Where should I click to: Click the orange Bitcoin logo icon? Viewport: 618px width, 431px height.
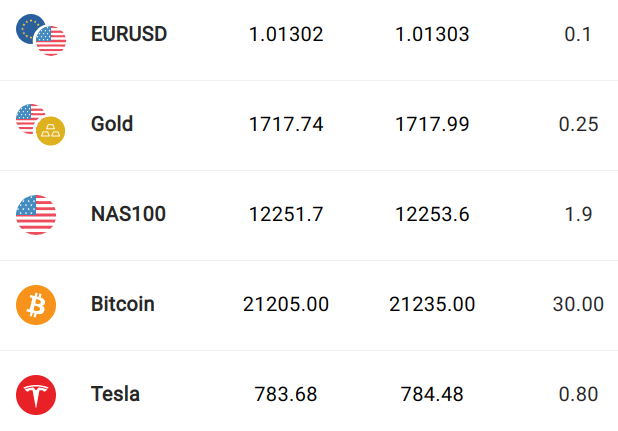[36, 305]
